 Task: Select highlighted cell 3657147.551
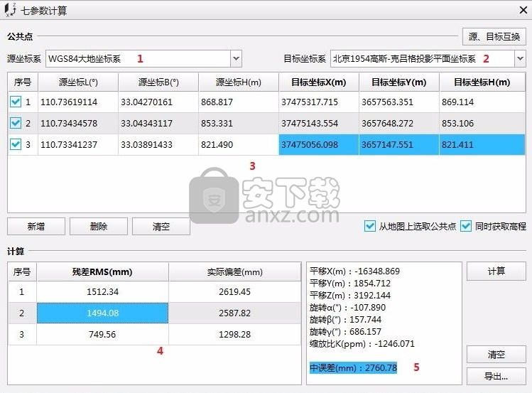pos(399,144)
